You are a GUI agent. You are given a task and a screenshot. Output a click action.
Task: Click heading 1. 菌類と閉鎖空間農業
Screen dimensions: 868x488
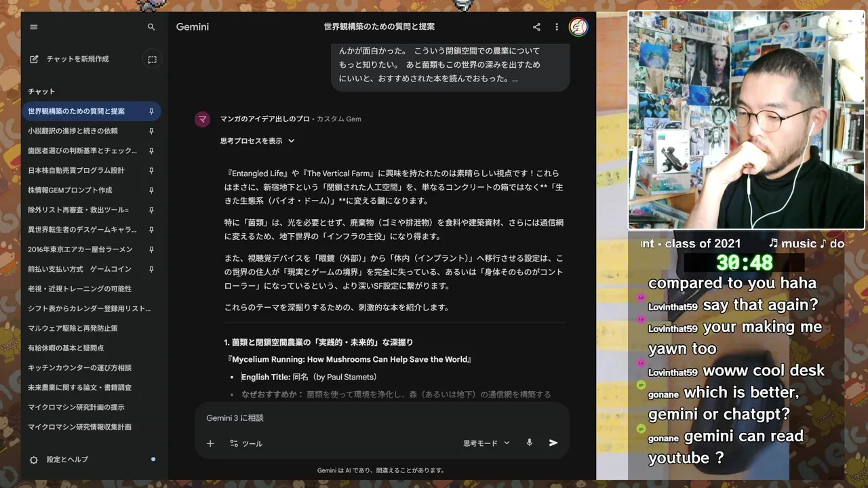(318, 342)
